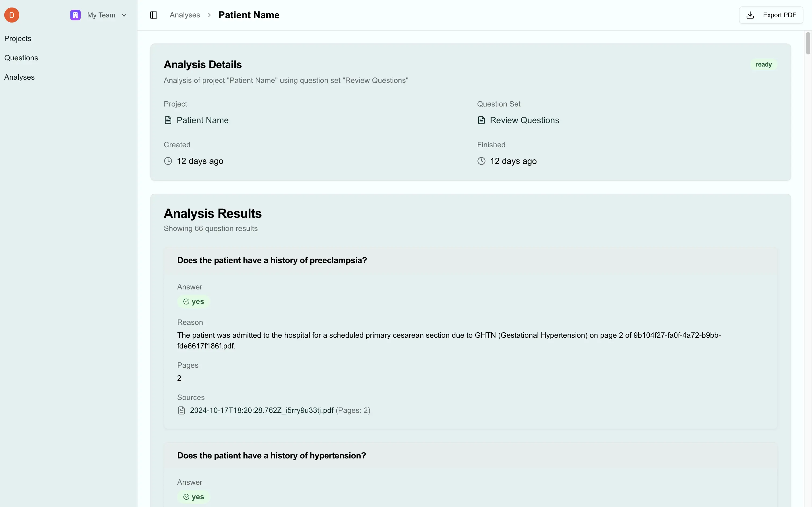Click the document icon next to Patient Name project
812x507 pixels.
pos(168,120)
